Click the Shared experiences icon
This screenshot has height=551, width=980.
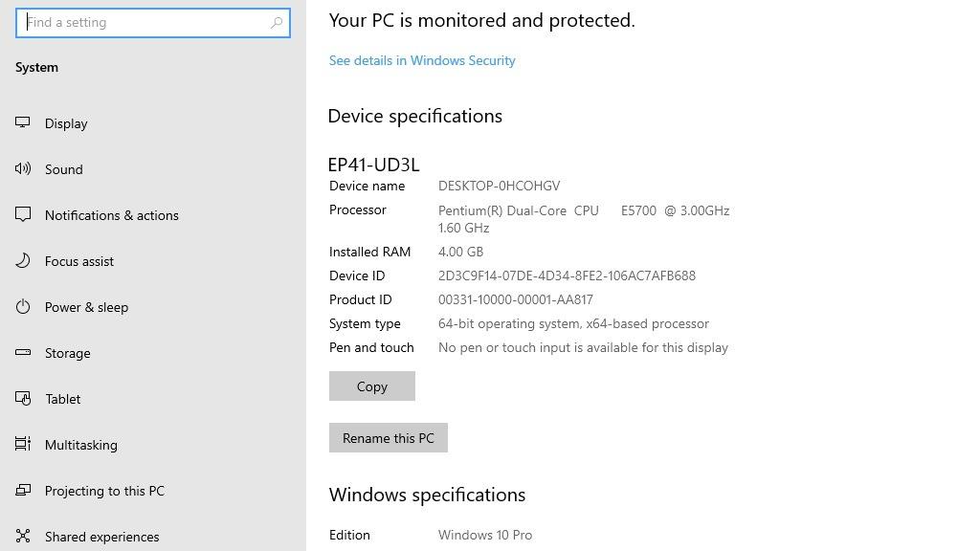tap(23, 536)
